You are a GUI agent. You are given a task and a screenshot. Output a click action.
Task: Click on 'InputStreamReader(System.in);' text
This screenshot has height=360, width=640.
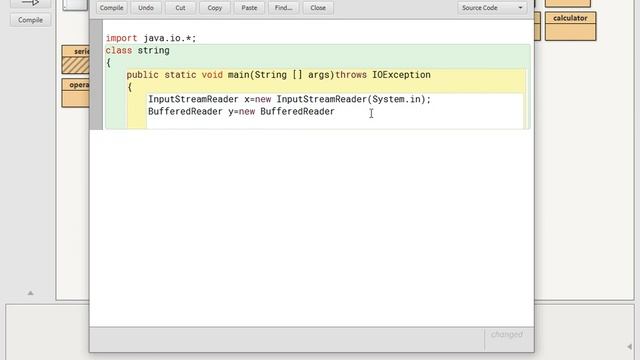353,99
